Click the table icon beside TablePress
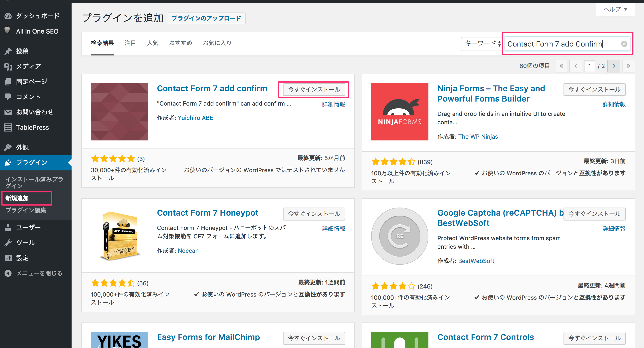 tap(8, 127)
